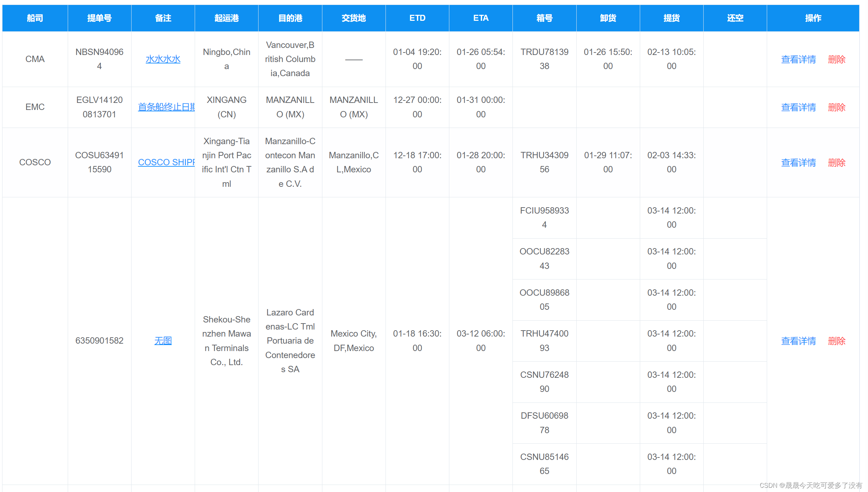Open 查看详情 for the EMC row
This screenshot has height=492, width=868.
(798, 107)
